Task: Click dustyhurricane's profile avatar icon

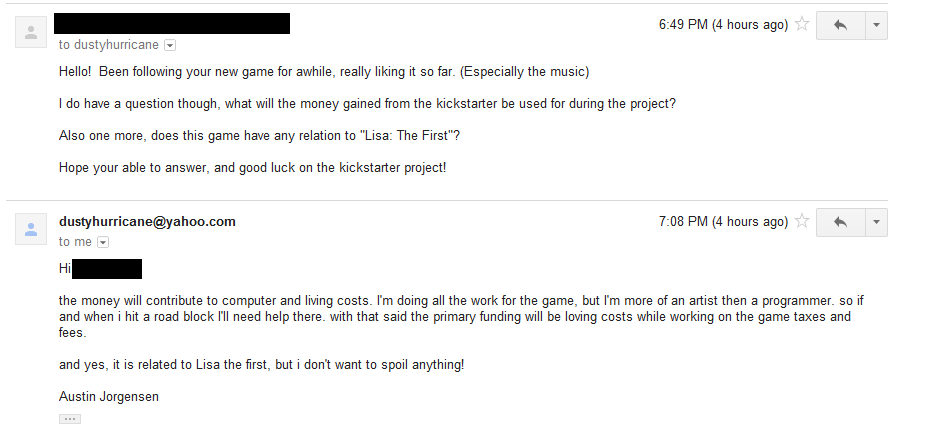Action: click(x=31, y=229)
